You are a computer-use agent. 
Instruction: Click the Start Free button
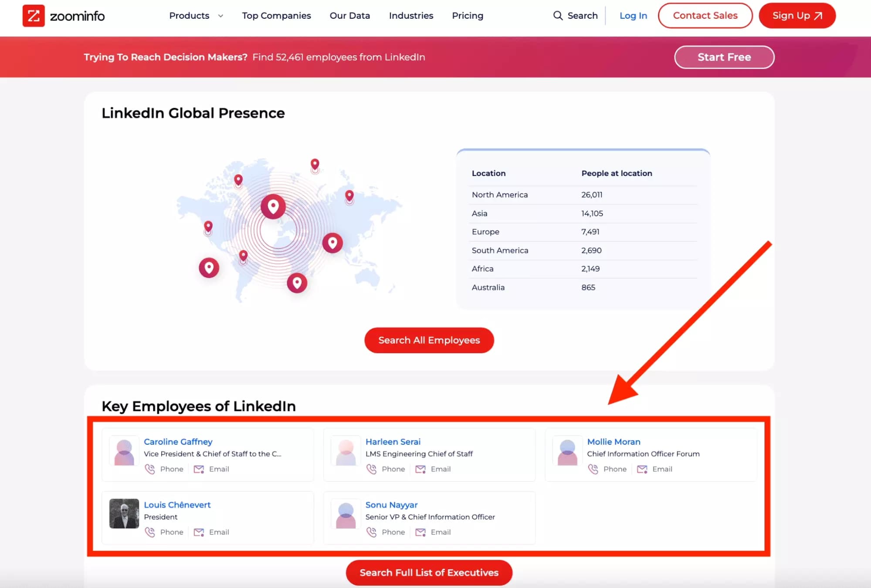coord(724,57)
